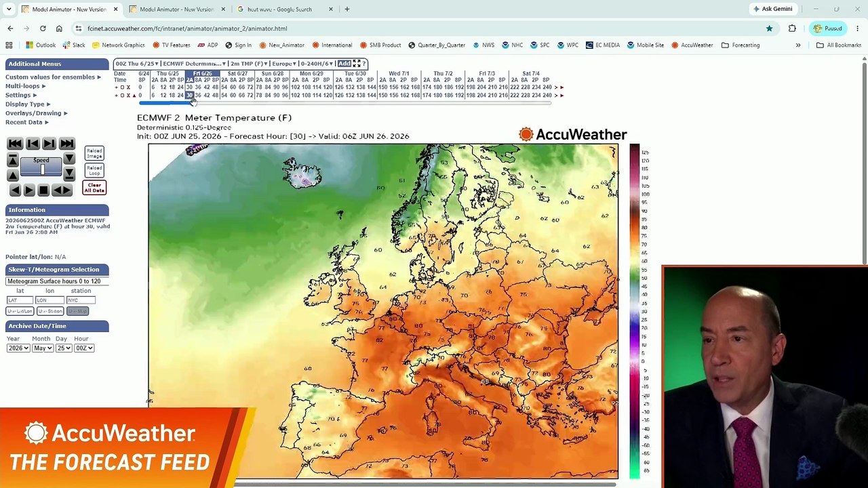Click the Ask Gemini button

772,9
